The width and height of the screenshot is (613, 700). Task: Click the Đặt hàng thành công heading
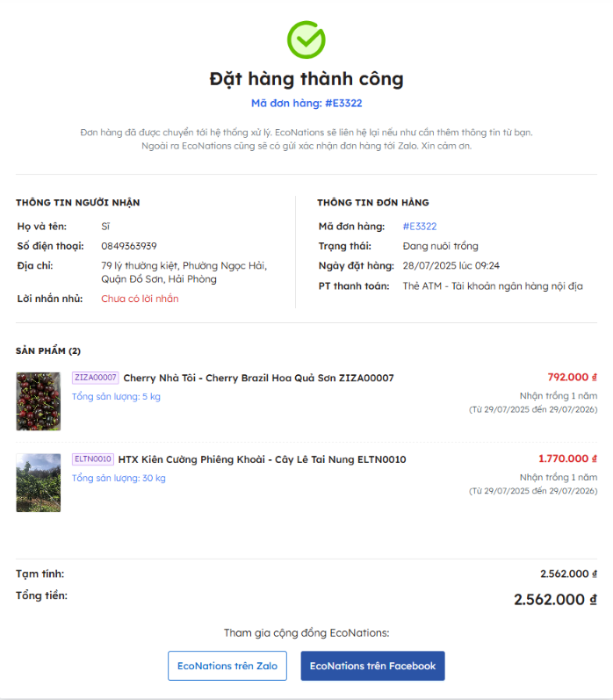[306, 79]
